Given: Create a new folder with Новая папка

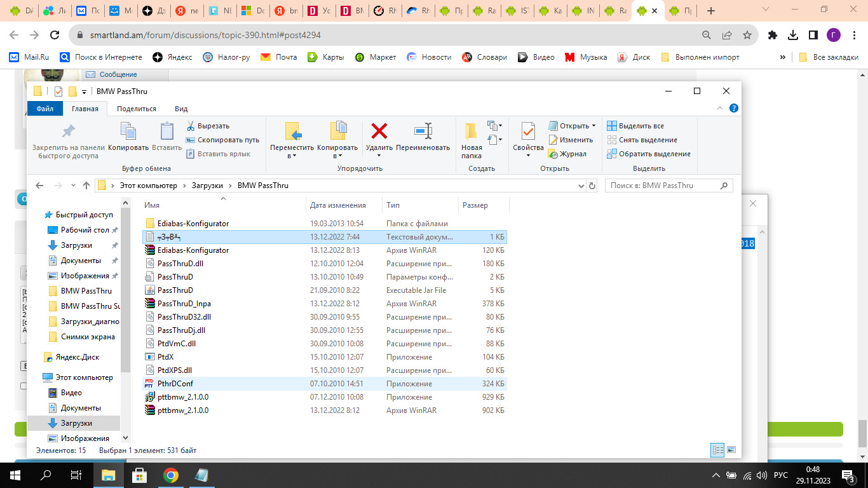Looking at the screenshot, I should 471,140.
